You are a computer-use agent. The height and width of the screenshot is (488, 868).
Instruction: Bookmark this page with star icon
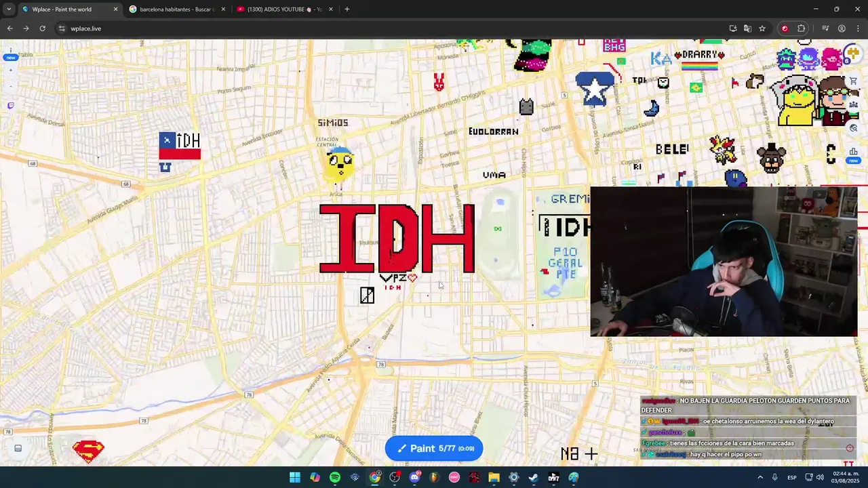(x=762, y=28)
